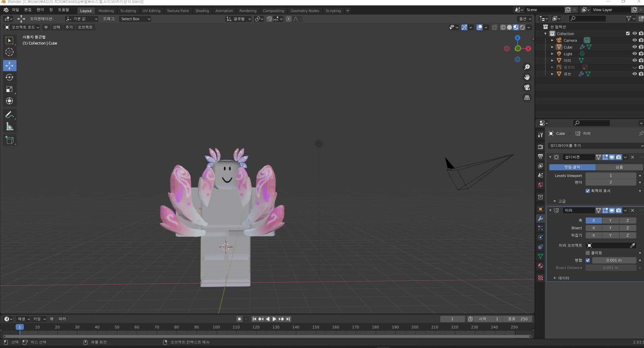This screenshot has height=348, width=644.
Task: Switch viewport to rendered shading mode
Action: [x=522, y=27]
